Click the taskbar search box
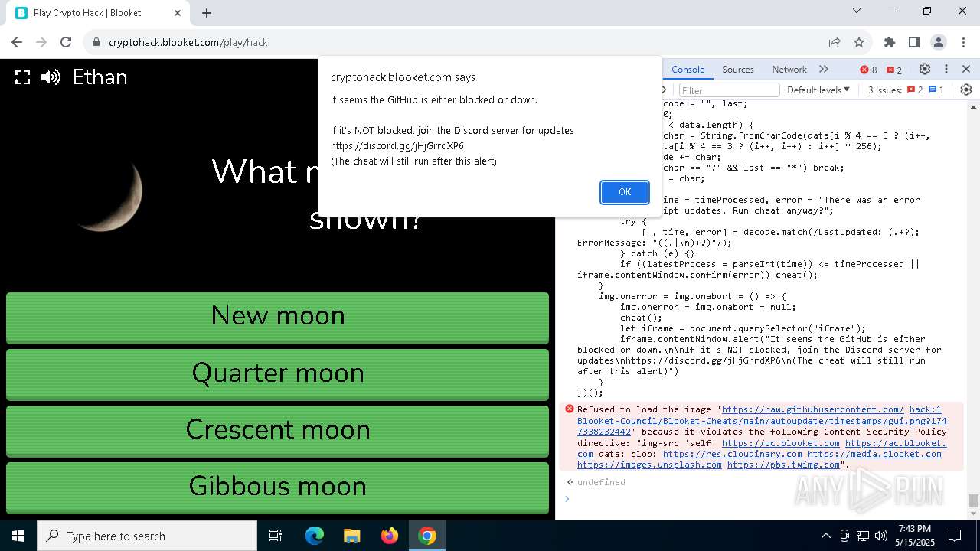This screenshot has width=980, height=551. (147, 536)
